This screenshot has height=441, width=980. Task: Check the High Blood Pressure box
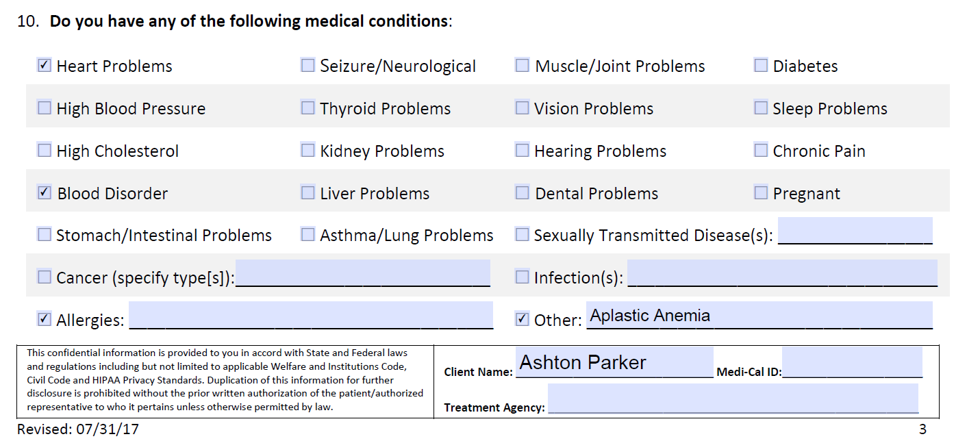[x=45, y=108]
